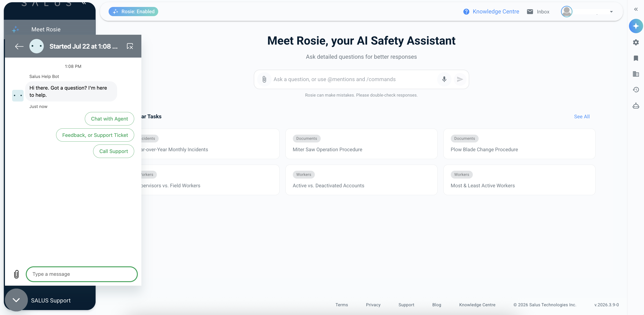Open the bookmarks icon in the right rail
644x315 pixels.
636,58
